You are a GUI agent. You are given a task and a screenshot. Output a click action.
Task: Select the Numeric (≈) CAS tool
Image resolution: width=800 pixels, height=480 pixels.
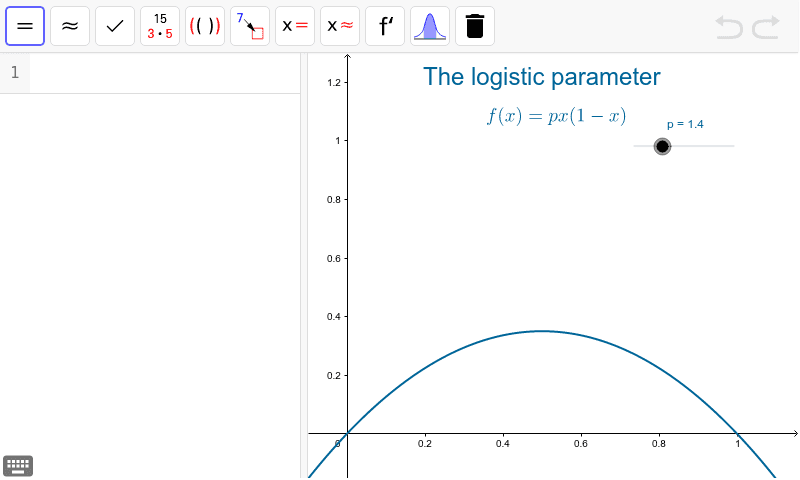(70, 26)
